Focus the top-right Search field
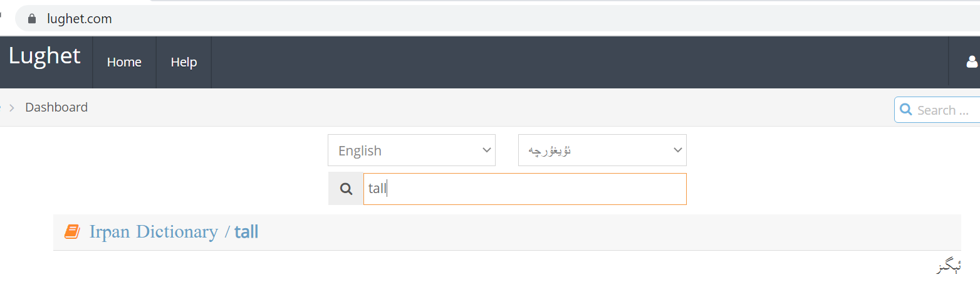The image size is (980, 294). 946,110
